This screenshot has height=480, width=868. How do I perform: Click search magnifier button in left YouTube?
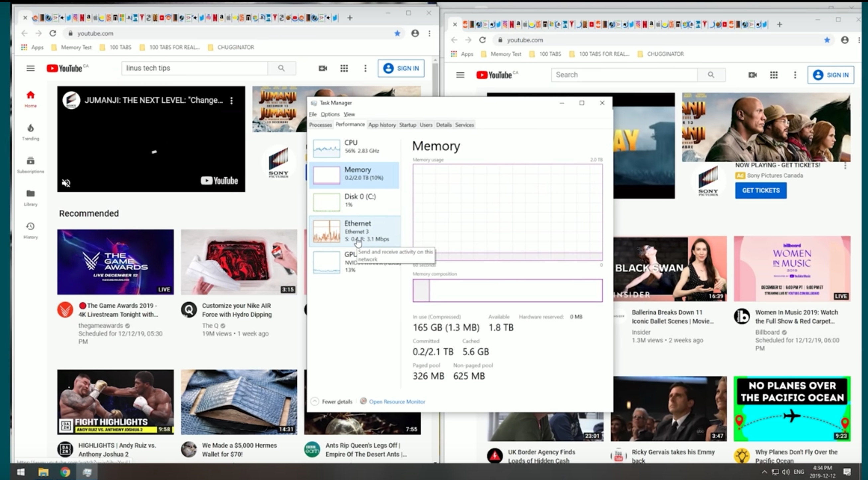click(x=281, y=68)
